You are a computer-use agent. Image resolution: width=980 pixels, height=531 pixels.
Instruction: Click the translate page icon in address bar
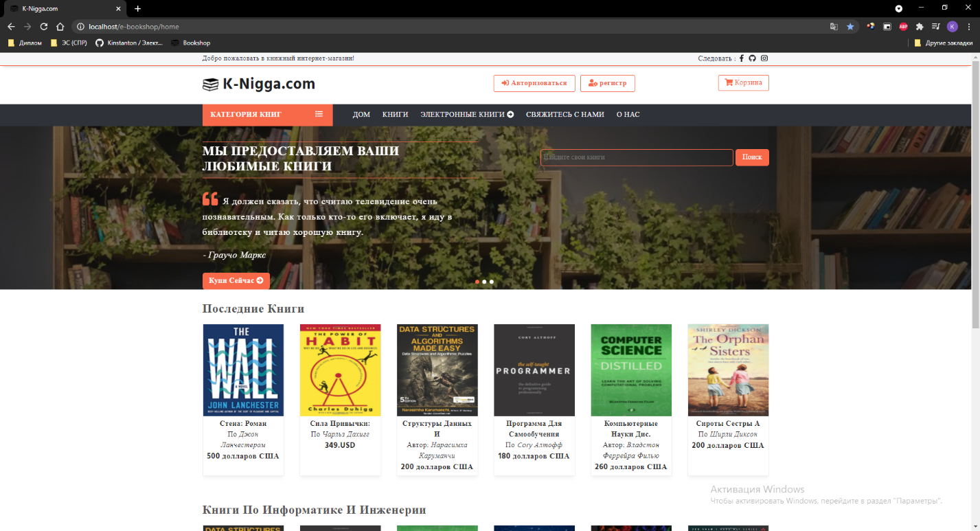[x=834, y=27]
